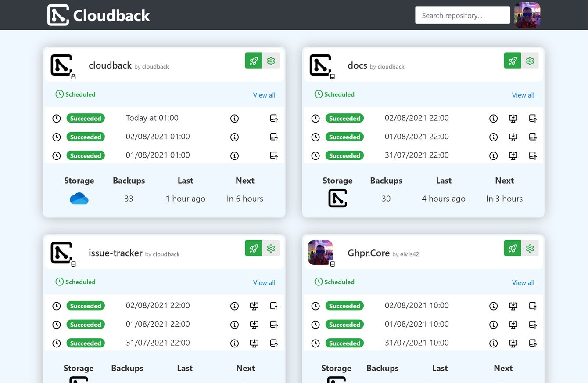Click the Cloudback storage icon on docs card
588x383 pixels.
[337, 199]
